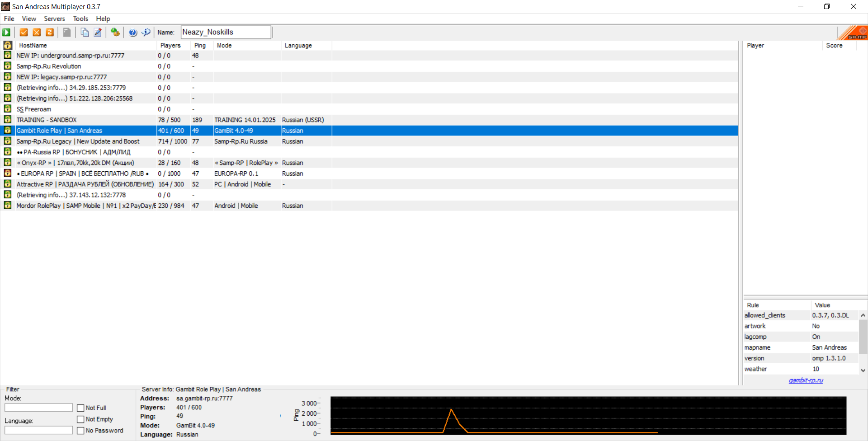Click the orange Refresh Server icon

coord(50,32)
